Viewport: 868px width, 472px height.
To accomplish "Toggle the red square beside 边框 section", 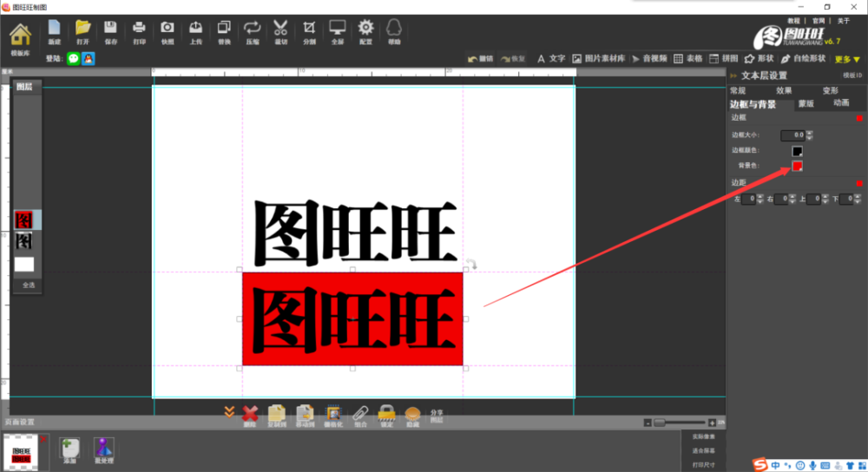I will [x=859, y=118].
